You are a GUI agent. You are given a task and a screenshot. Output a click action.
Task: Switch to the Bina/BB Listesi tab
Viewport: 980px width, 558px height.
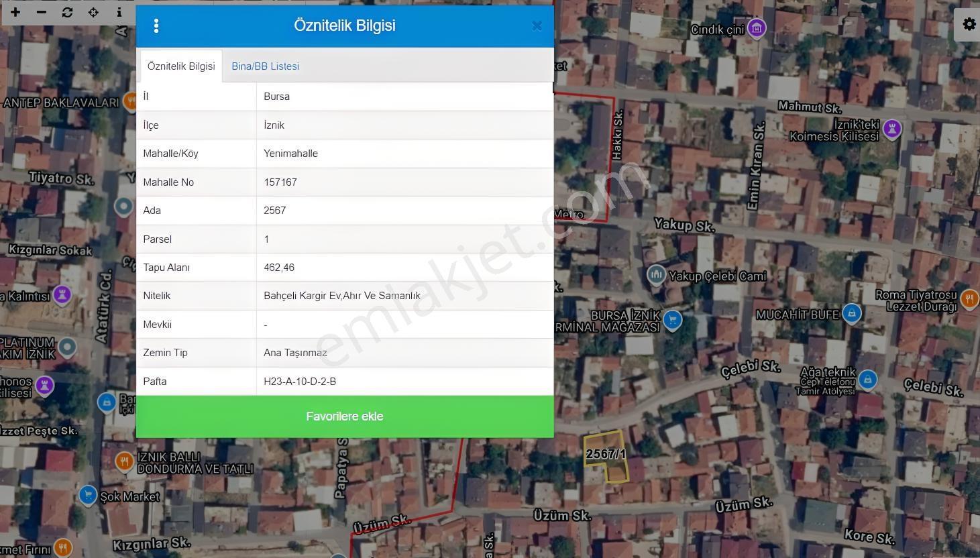coord(266,66)
